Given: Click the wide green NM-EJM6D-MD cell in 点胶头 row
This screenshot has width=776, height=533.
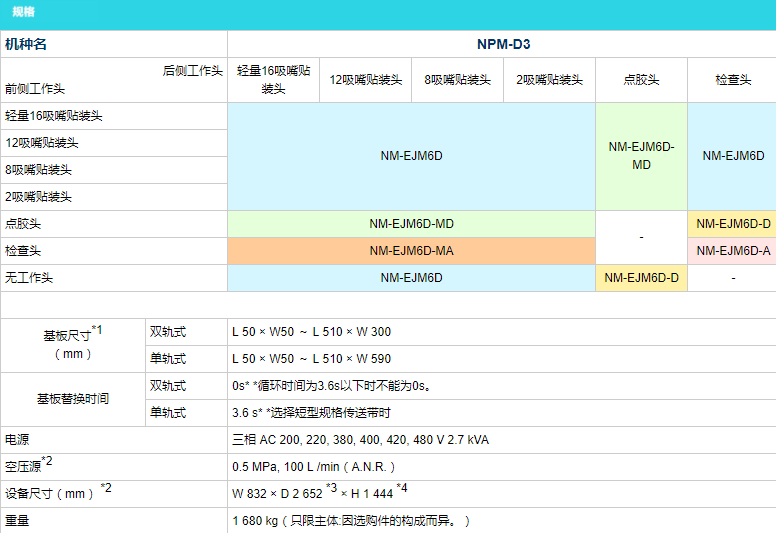Looking at the screenshot, I should point(411,224).
